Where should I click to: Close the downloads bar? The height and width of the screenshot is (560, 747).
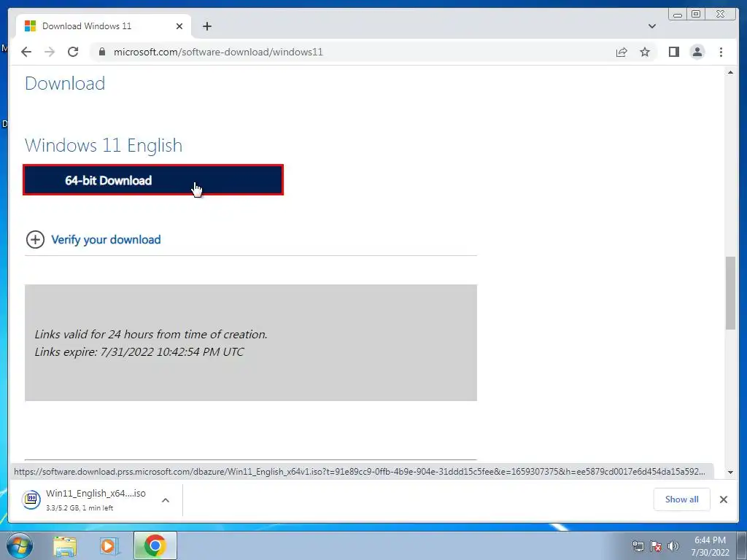point(723,499)
